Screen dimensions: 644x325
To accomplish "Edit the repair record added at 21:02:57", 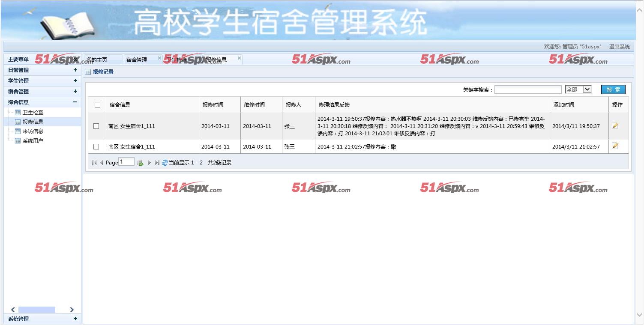I will click(615, 146).
